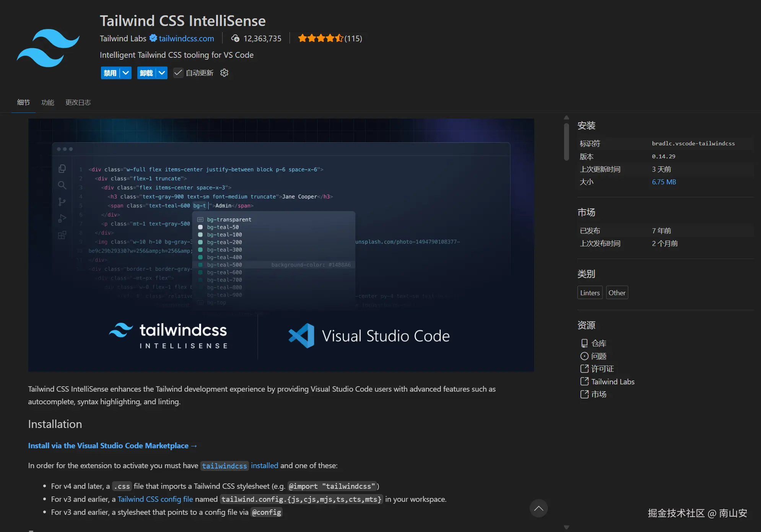
Task: Click the verified publisher badge icon
Action: (x=153, y=38)
